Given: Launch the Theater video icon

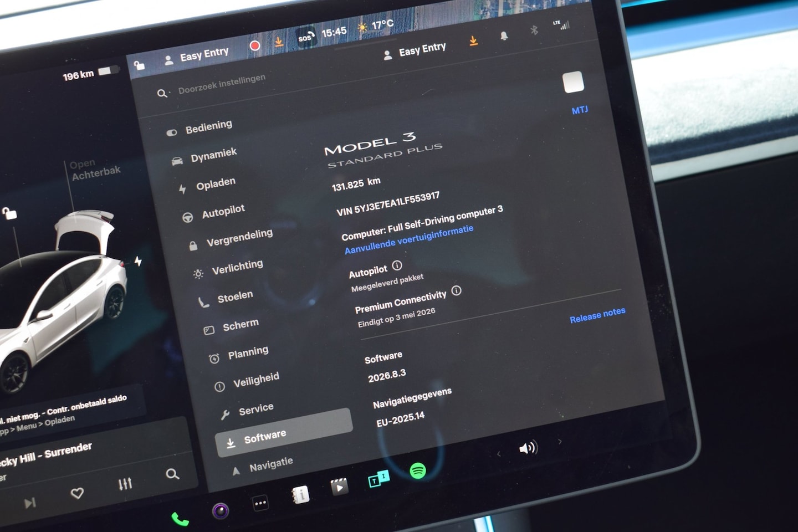Looking at the screenshot, I should pos(339,487).
